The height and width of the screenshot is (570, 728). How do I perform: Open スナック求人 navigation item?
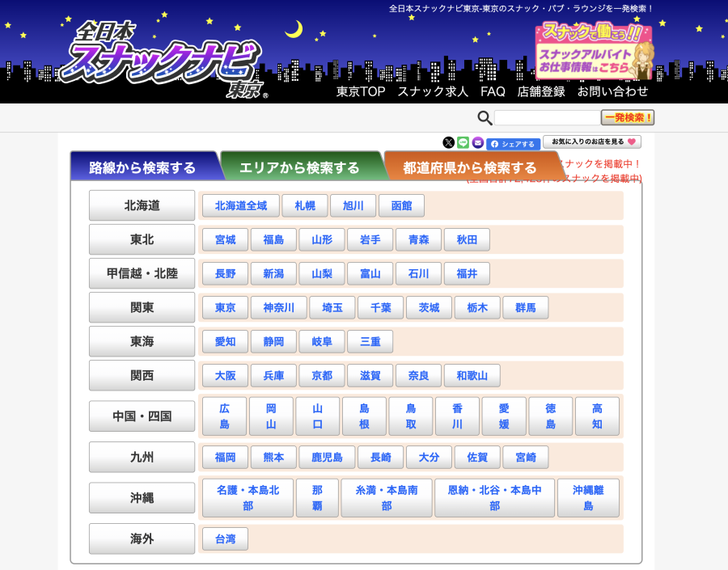tap(433, 91)
